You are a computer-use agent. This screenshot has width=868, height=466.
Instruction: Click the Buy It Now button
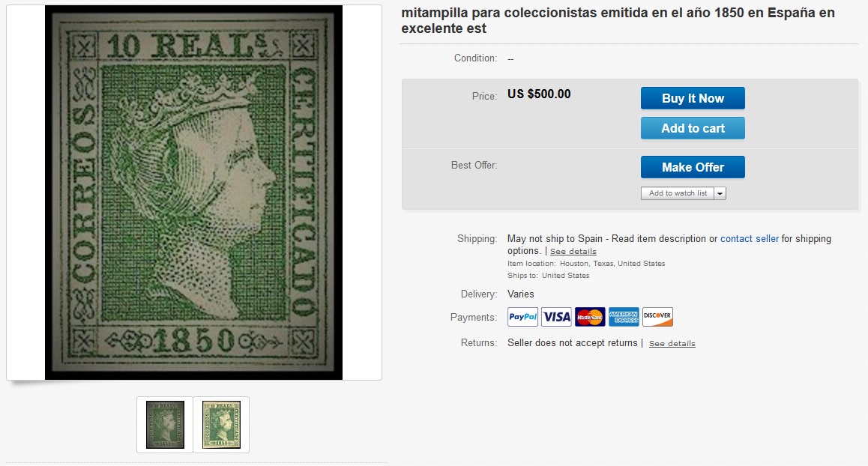tap(693, 98)
